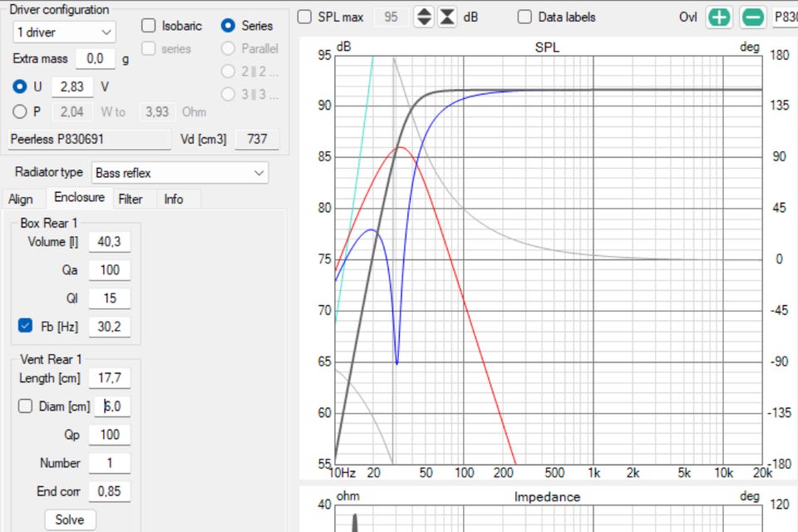The image size is (798, 532).
Task: Click the remove overlay minus icon
Action: click(753, 17)
